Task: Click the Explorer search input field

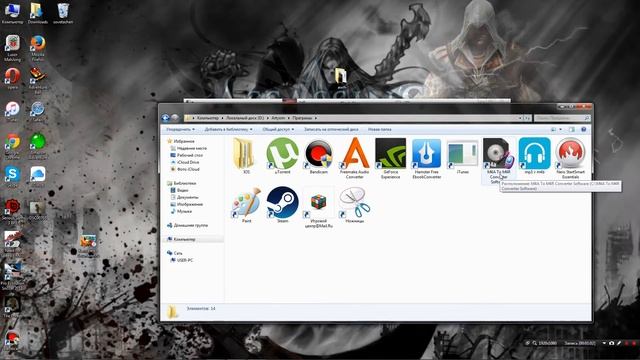Action: pyautogui.click(x=562, y=118)
